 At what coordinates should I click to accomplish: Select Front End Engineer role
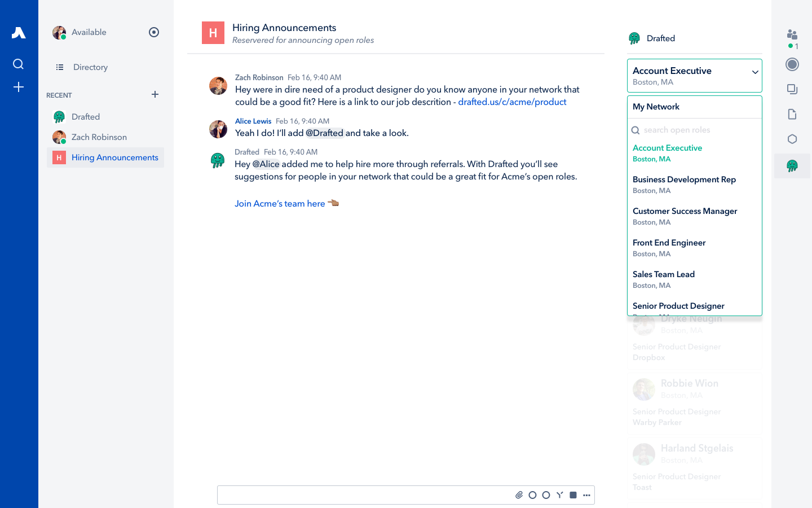pyautogui.click(x=695, y=248)
